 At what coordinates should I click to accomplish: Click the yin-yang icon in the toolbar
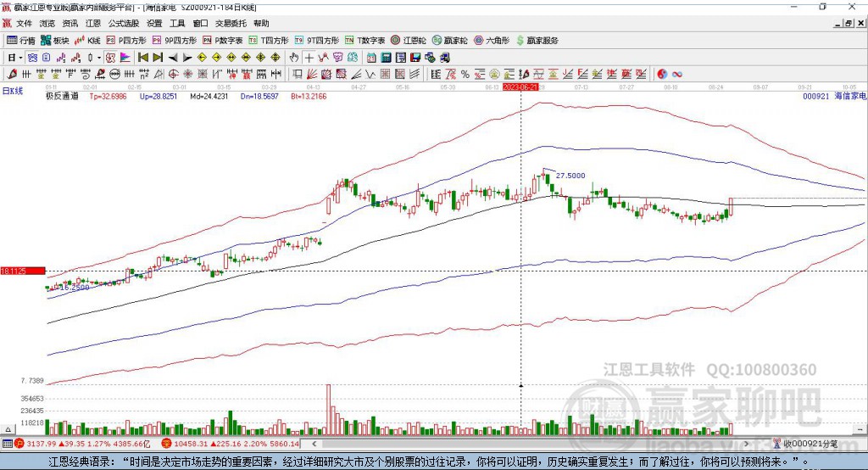click(x=662, y=75)
